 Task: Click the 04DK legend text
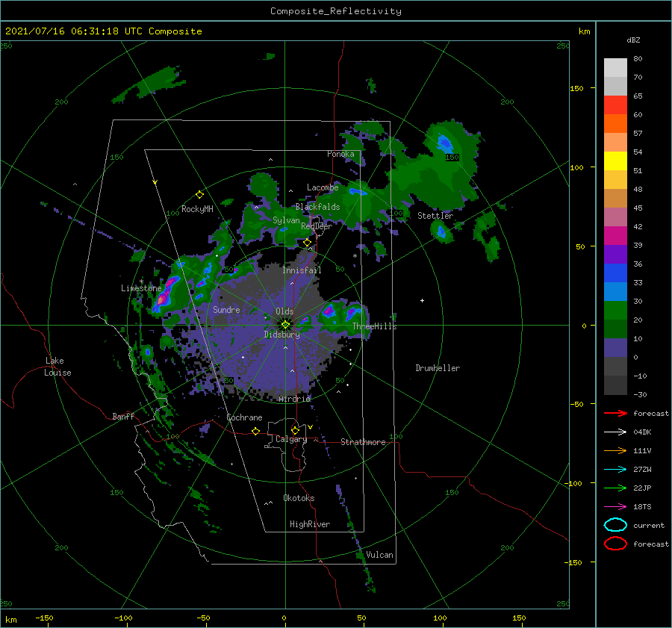point(642,432)
